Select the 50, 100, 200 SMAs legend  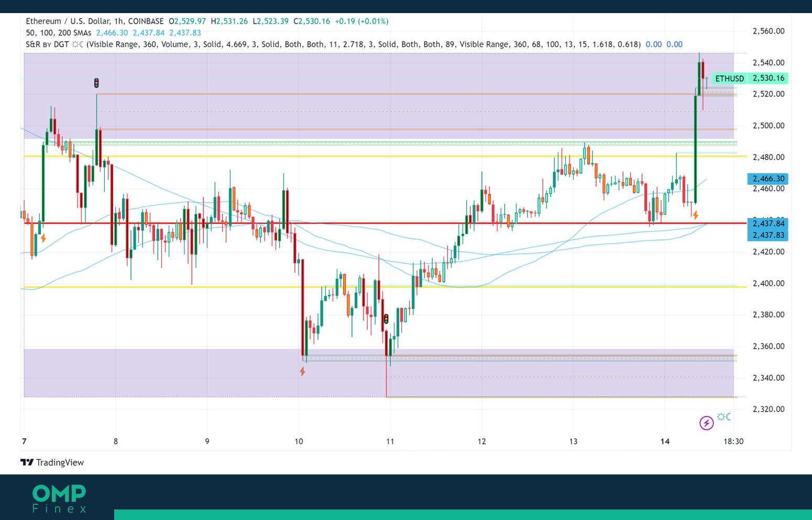pos(58,32)
